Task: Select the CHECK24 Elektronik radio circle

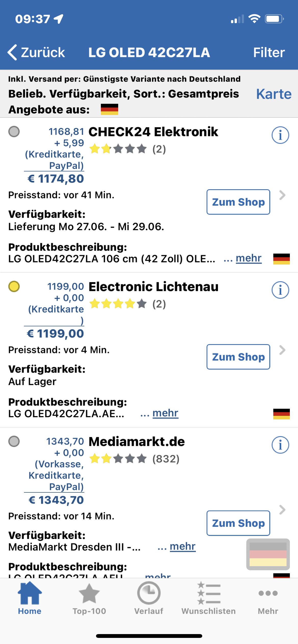Action: click(14, 131)
